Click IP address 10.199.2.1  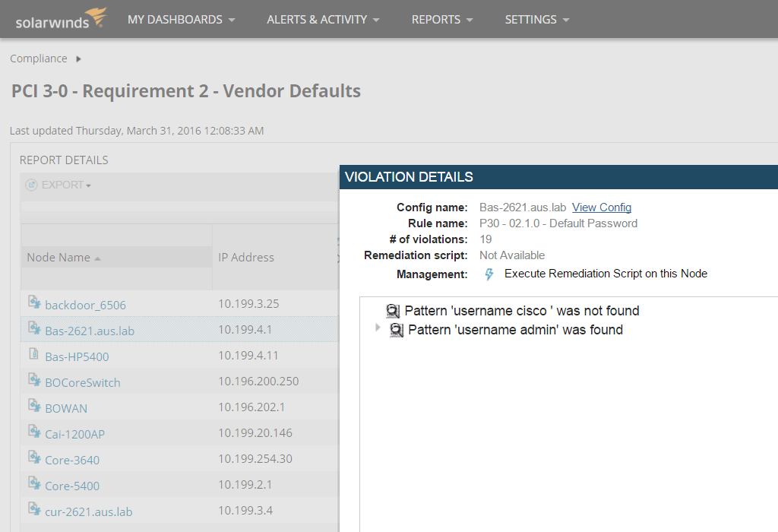245,484
